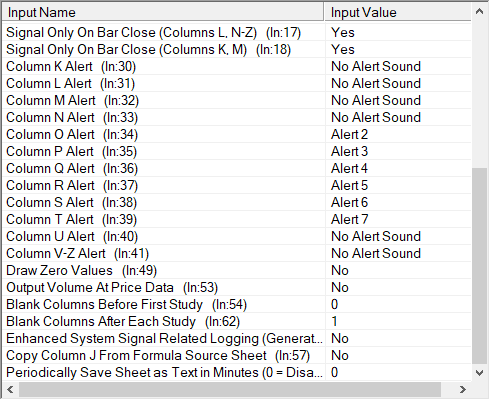Toggle the Draw Zero Values setting

point(398,271)
